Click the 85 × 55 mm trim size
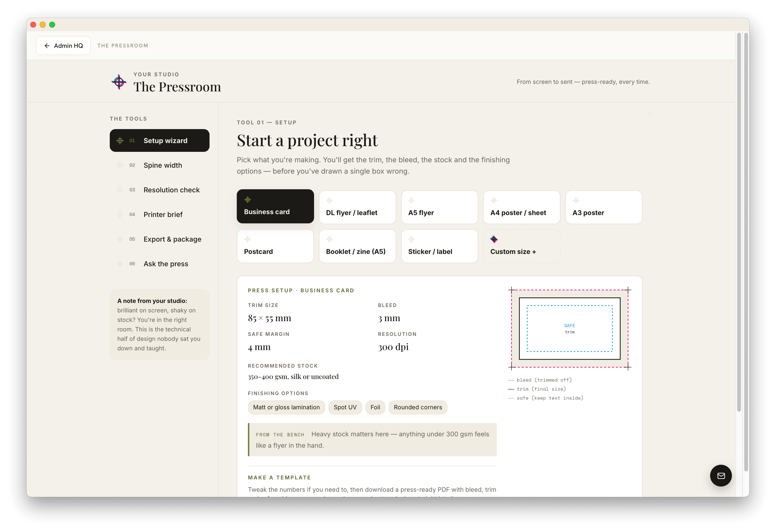 tap(269, 318)
